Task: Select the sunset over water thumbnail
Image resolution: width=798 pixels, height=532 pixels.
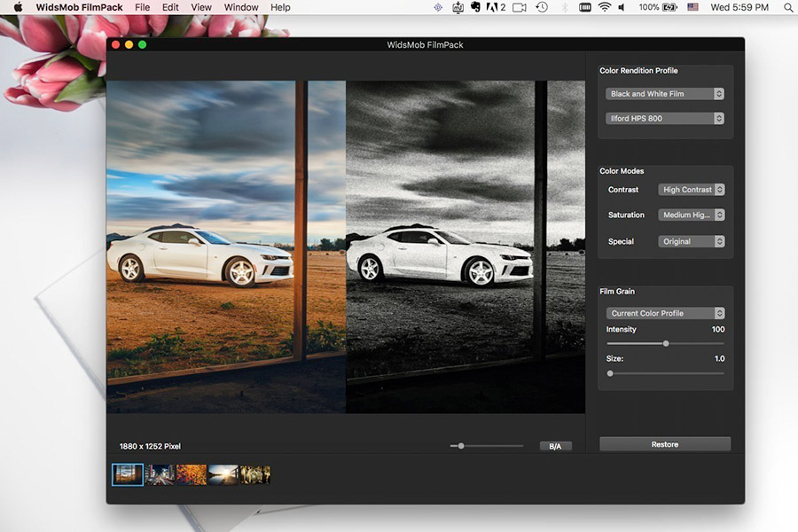Action: (223, 474)
